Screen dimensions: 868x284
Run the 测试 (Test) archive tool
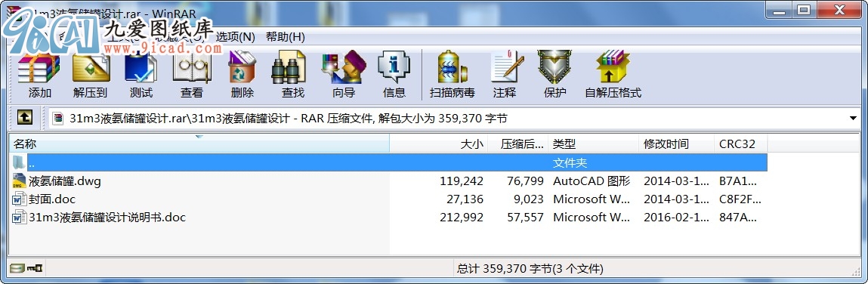141,76
